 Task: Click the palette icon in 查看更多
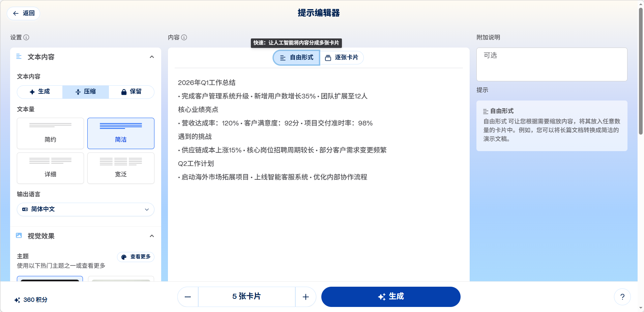tap(124, 257)
